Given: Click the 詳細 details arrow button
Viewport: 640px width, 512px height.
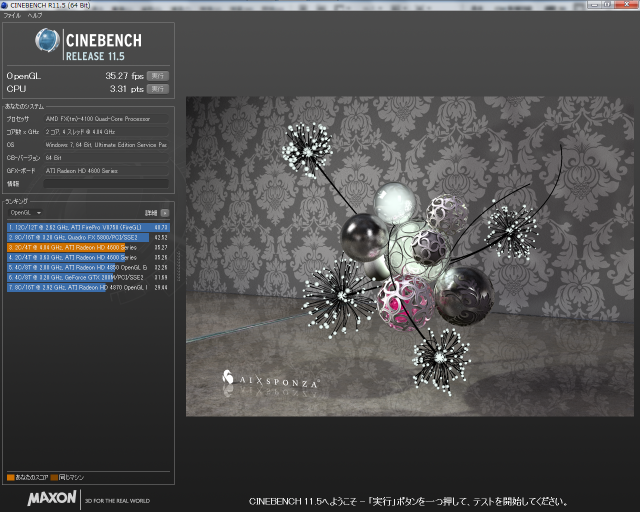Looking at the screenshot, I should [165, 213].
